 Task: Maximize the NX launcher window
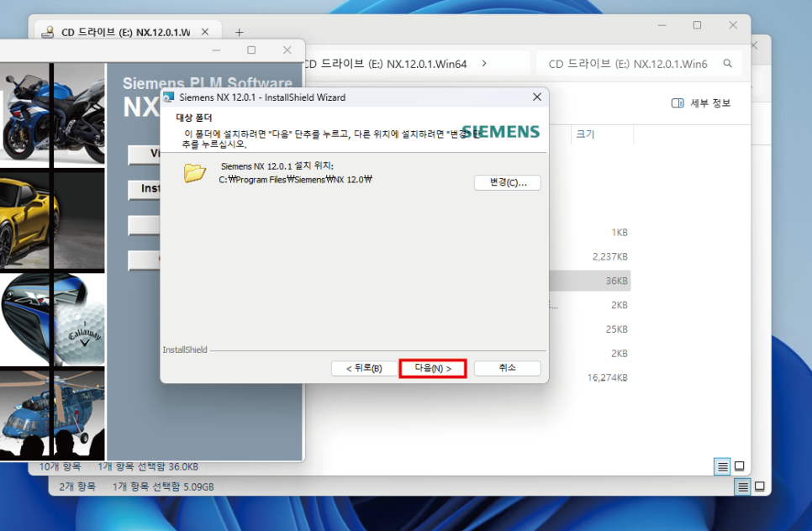pos(251,50)
